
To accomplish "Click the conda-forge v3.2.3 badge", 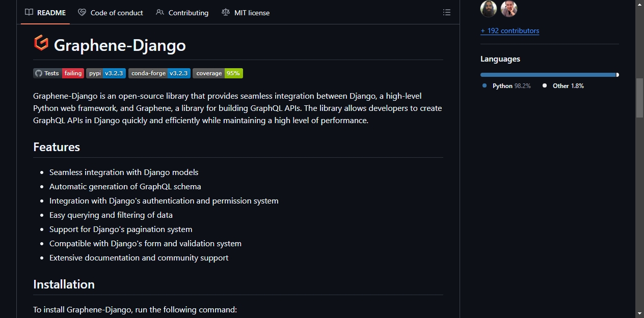I will coord(159,73).
